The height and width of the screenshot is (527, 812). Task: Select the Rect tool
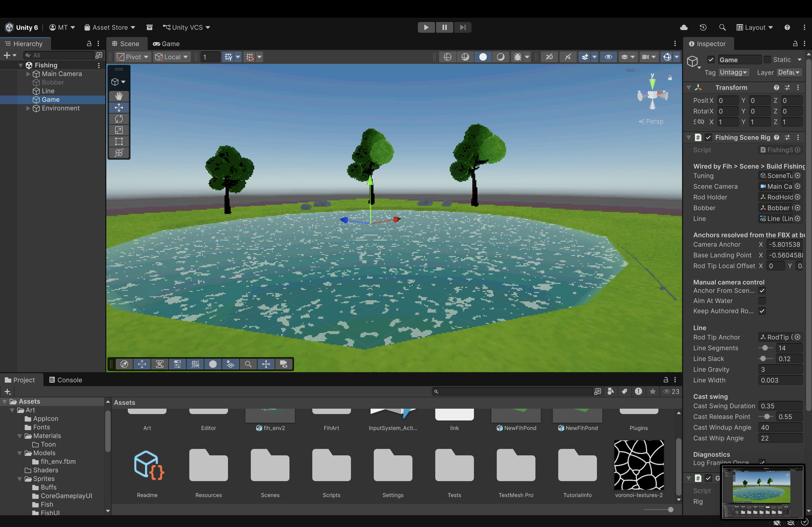pyautogui.click(x=119, y=141)
